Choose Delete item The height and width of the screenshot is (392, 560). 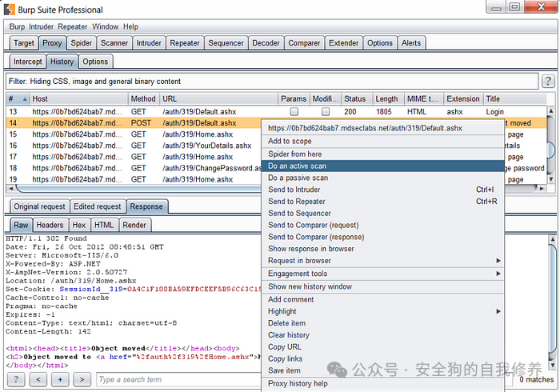(382, 323)
